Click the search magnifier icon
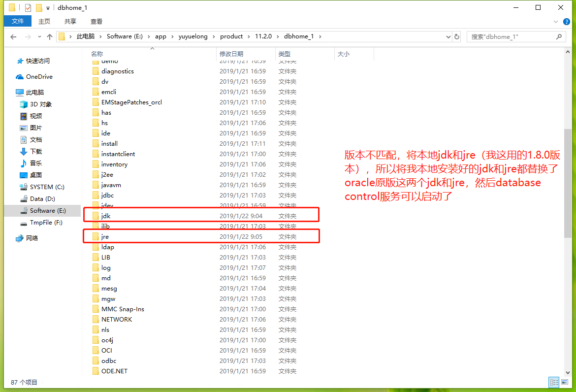Image resolution: width=576 pixels, height=392 pixels. (x=558, y=36)
